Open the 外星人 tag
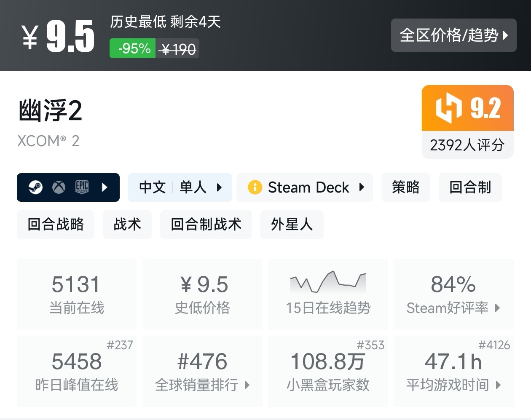The image size is (531, 420). click(292, 224)
